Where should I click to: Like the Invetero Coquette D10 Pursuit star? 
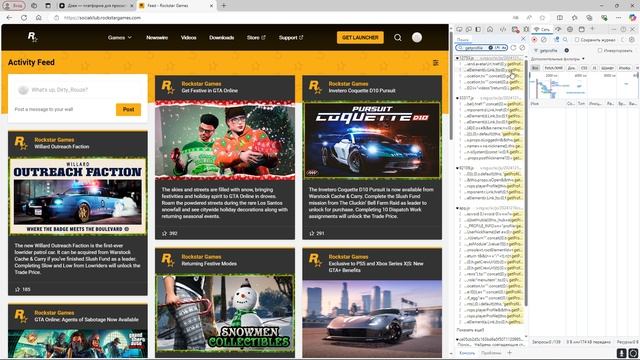[311, 233]
